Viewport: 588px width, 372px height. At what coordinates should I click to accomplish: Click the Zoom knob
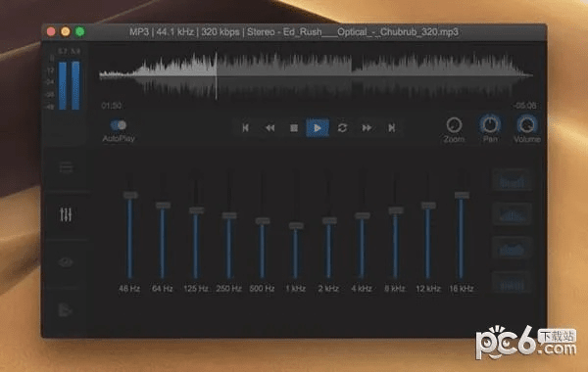click(x=454, y=125)
